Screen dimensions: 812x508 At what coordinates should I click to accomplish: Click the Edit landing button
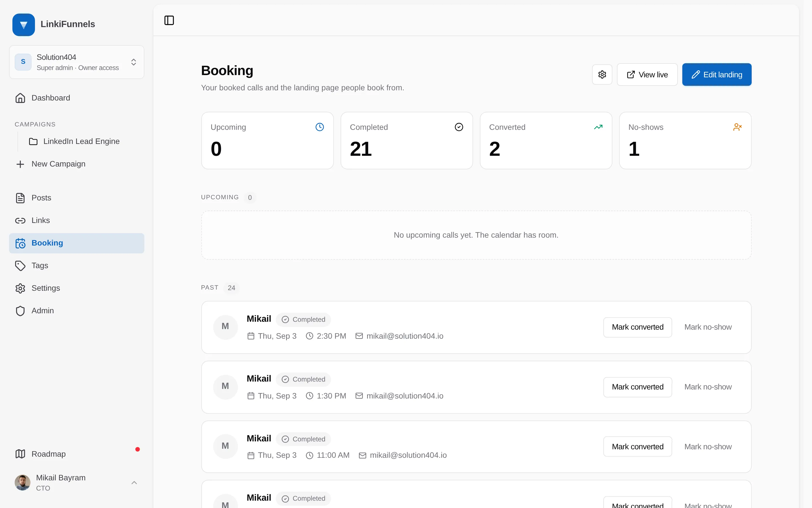click(717, 75)
